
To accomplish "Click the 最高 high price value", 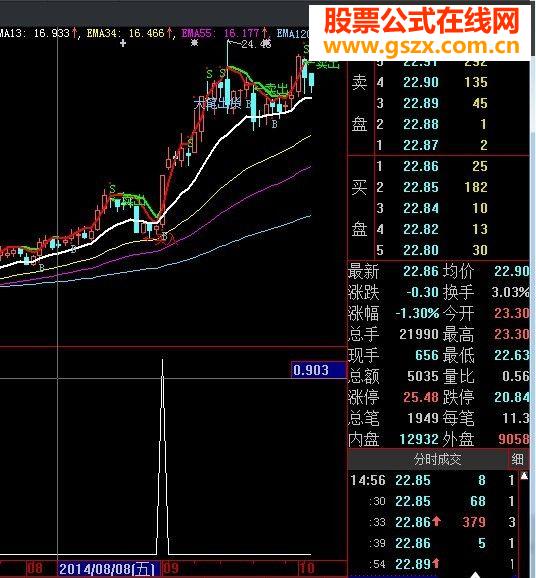I will click(512, 334).
